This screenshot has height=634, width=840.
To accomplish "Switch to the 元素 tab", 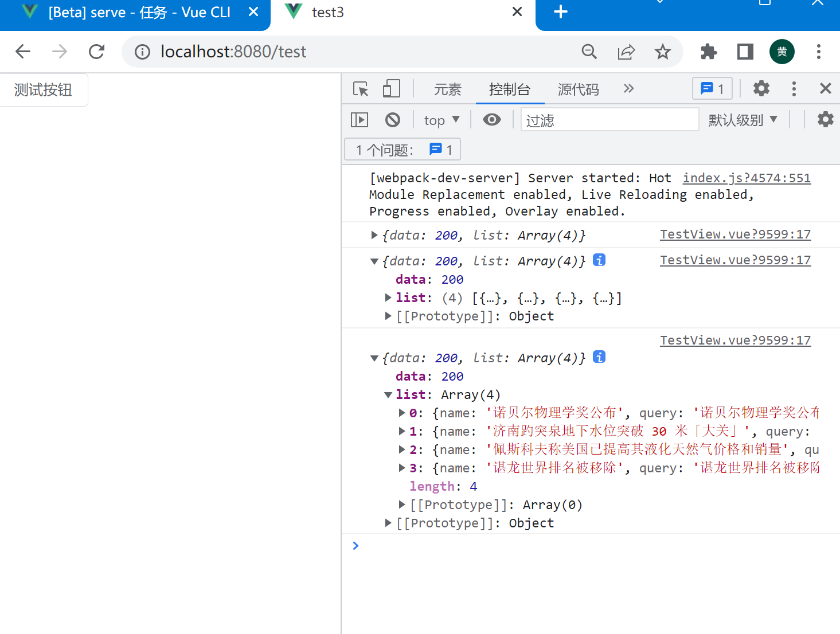I will [x=447, y=89].
